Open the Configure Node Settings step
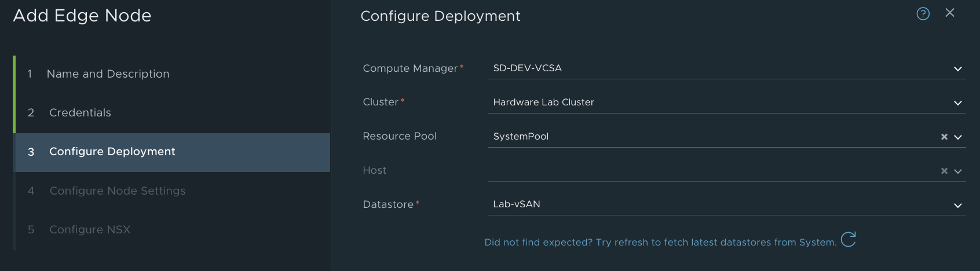Viewport: 980px width, 271px height. (117, 191)
